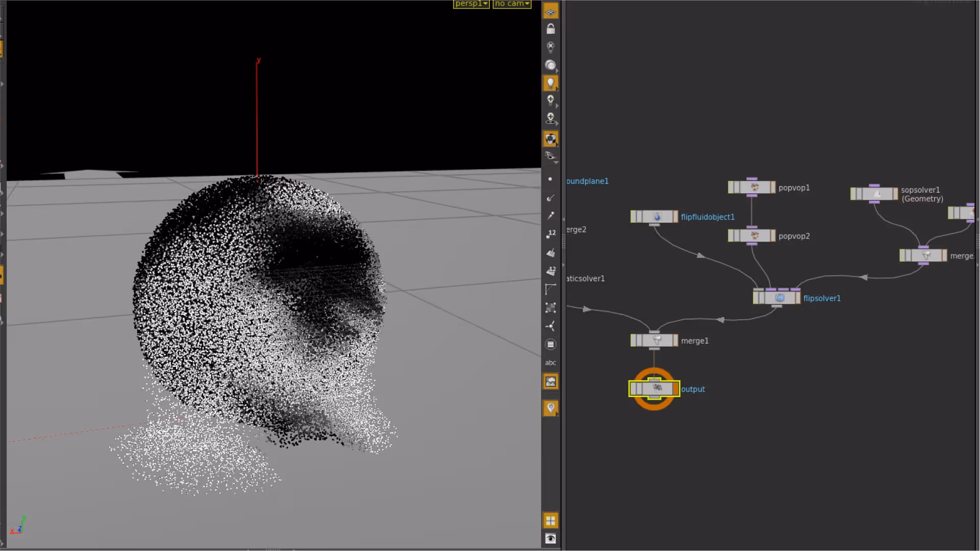Expand the location pin icon menu

550,408
